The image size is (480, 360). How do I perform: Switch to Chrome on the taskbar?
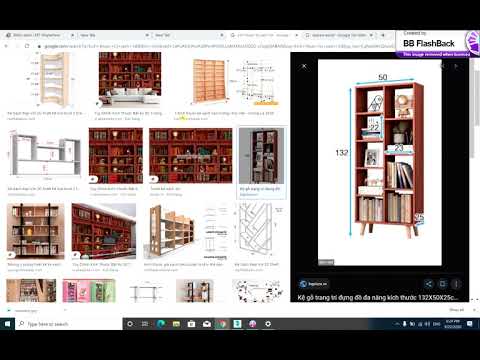(x=222, y=324)
